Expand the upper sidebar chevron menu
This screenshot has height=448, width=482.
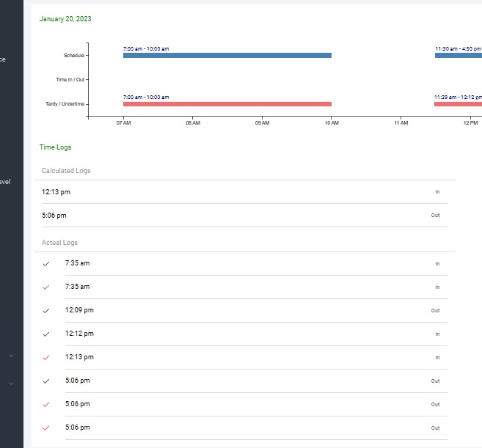click(11, 356)
